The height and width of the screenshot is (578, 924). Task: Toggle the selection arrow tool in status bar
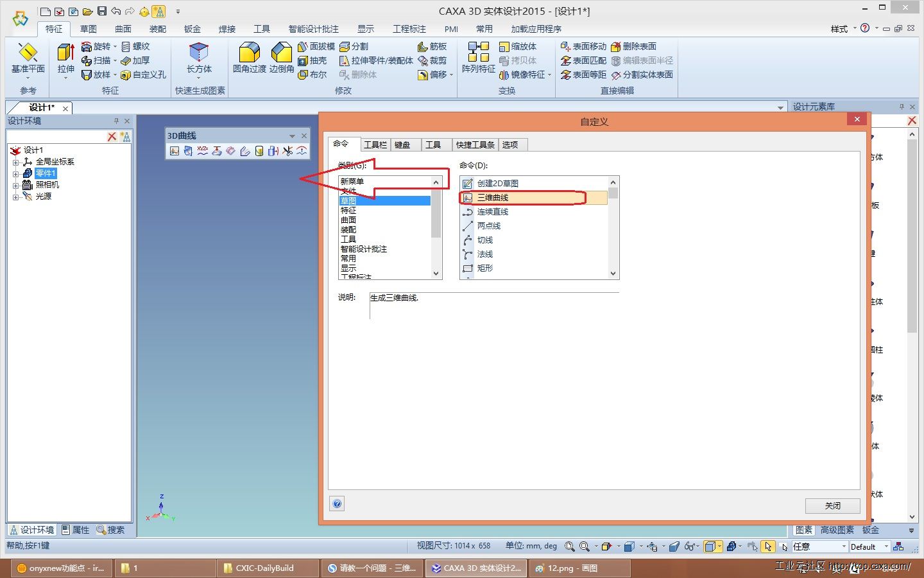768,547
